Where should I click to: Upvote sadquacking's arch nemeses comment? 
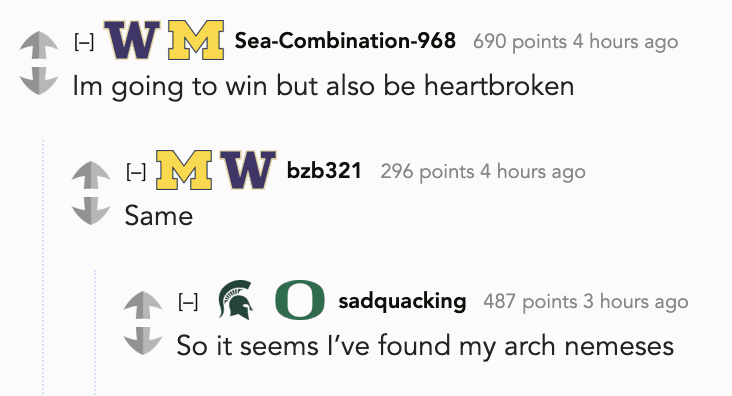pos(143,304)
